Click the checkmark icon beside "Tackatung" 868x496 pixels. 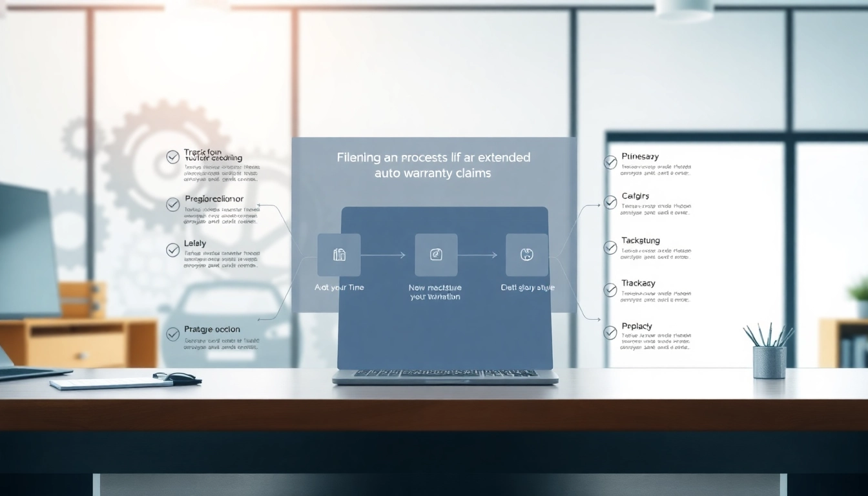pyautogui.click(x=610, y=247)
